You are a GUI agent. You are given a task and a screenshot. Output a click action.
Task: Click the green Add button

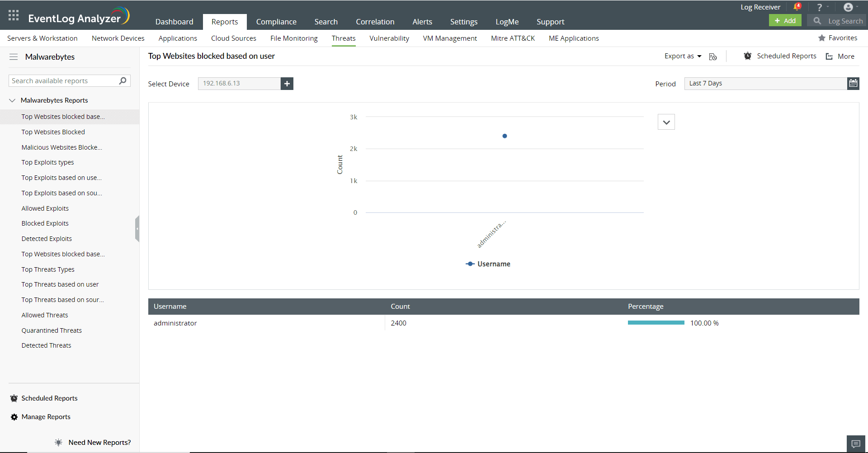(x=785, y=20)
